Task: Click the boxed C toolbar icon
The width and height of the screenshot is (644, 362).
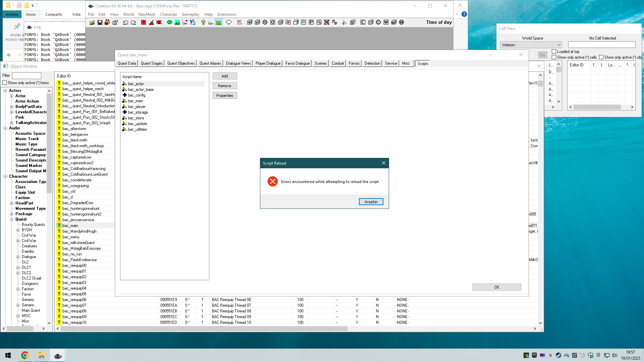Action: tap(363, 22)
